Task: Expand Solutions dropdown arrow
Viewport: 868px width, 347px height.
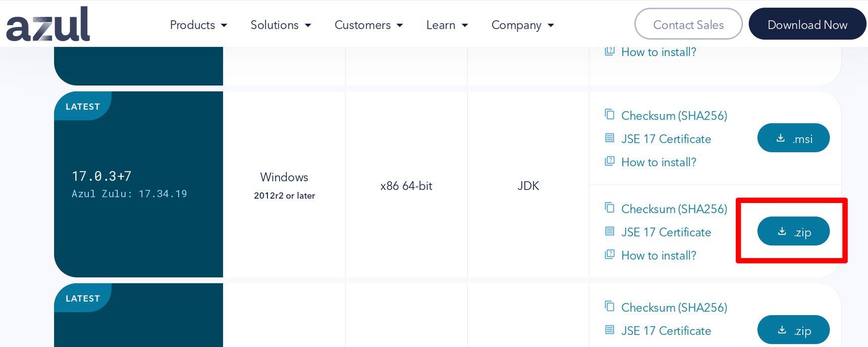Action: (308, 25)
